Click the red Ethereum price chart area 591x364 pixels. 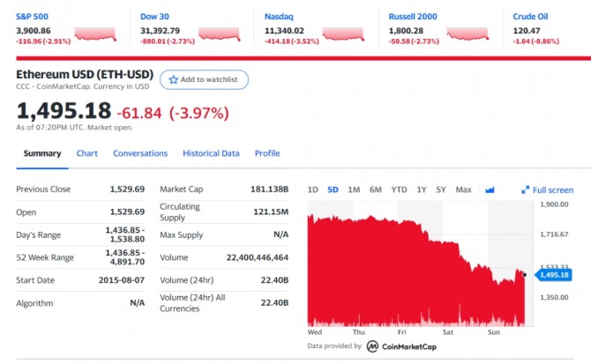click(397, 282)
